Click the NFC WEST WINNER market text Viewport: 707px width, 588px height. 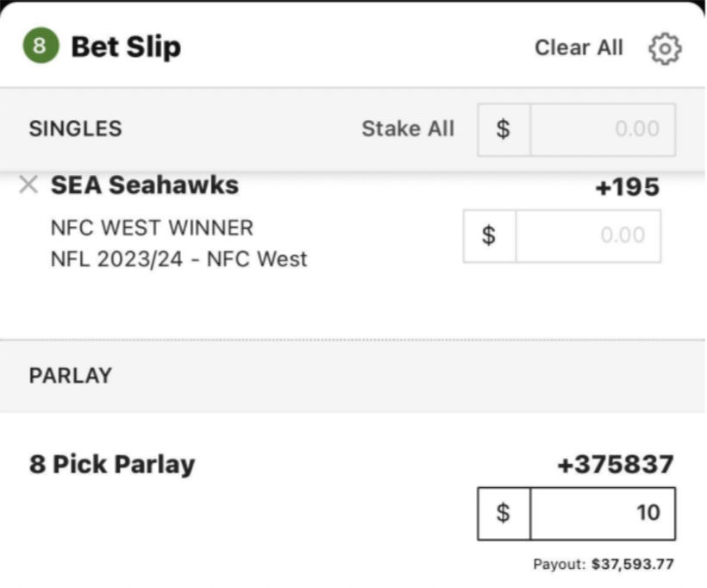coord(152,228)
